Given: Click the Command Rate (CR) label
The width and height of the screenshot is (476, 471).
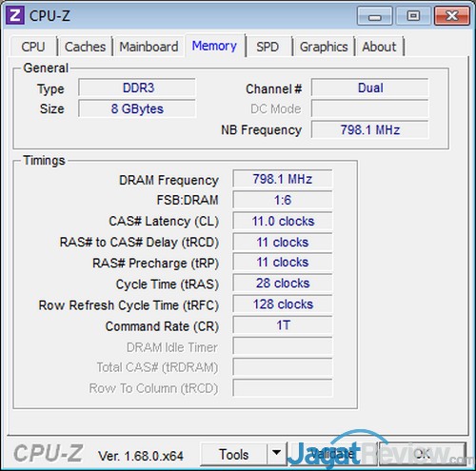Looking at the screenshot, I should pos(162,326).
